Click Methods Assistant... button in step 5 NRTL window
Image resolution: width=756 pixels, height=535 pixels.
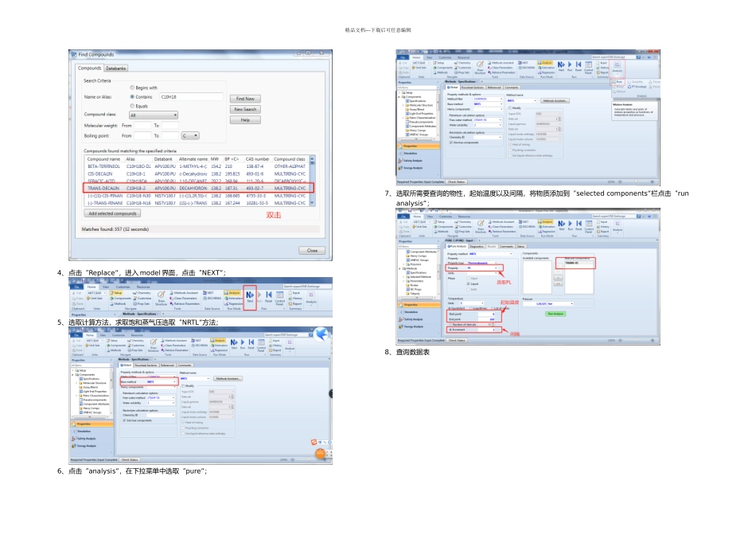point(228,379)
